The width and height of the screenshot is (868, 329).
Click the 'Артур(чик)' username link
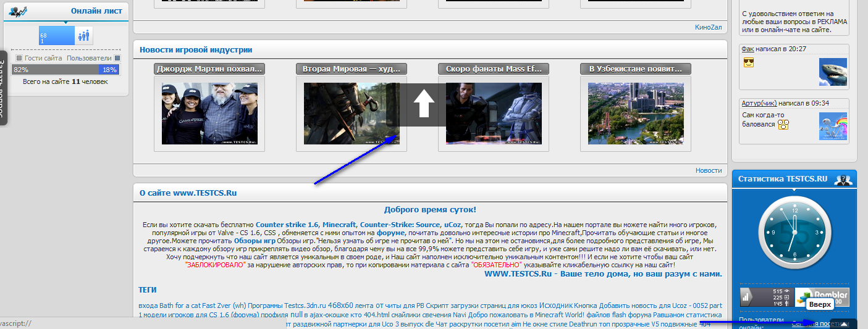(759, 103)
